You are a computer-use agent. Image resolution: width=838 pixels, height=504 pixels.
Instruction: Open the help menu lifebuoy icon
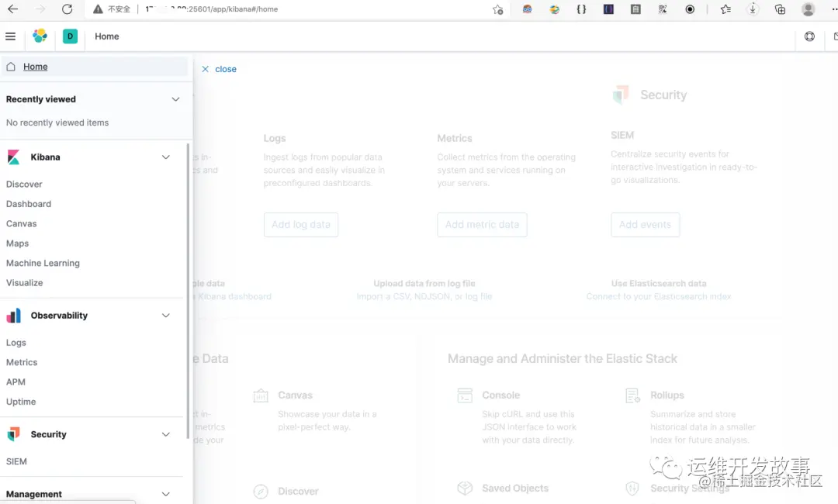809,36
